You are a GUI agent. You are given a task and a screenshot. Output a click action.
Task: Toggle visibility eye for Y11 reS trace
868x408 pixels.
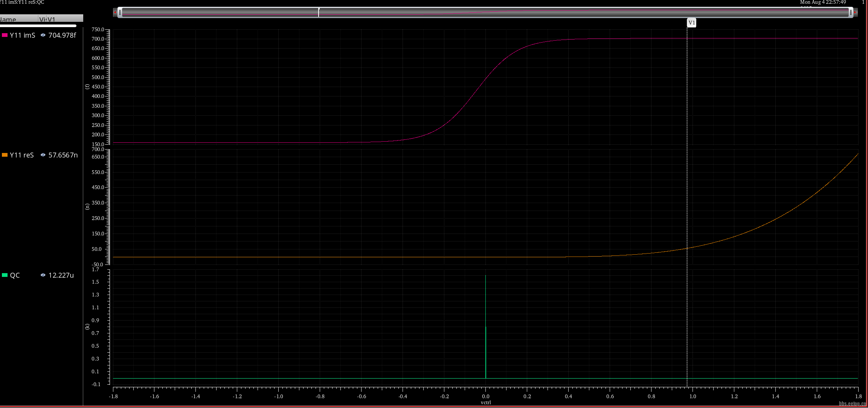(x=43, y=155)
